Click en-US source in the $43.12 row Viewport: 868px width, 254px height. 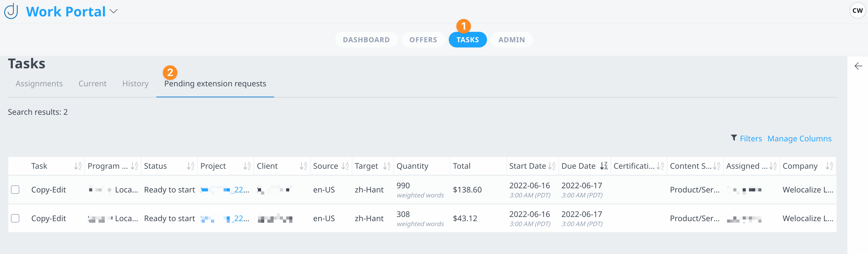324,219
